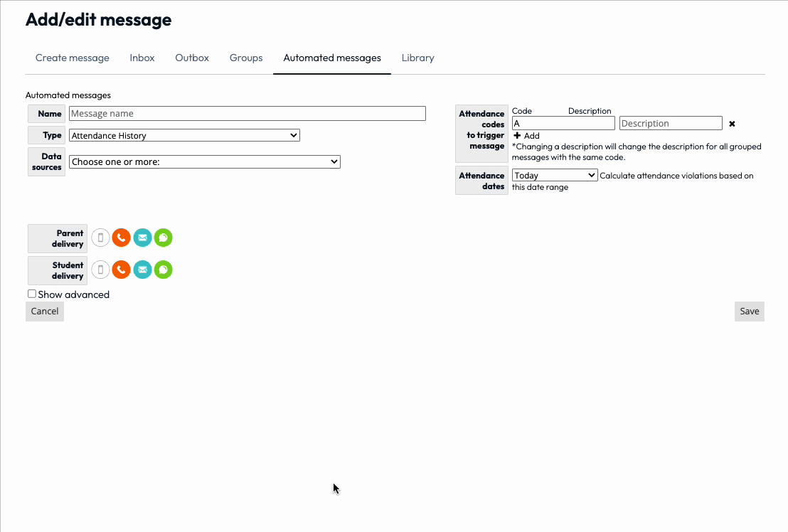The image size is (788, 532).
Task: Expand the Data sources choose one or more dropdown
Action: [x=204, y=161]
